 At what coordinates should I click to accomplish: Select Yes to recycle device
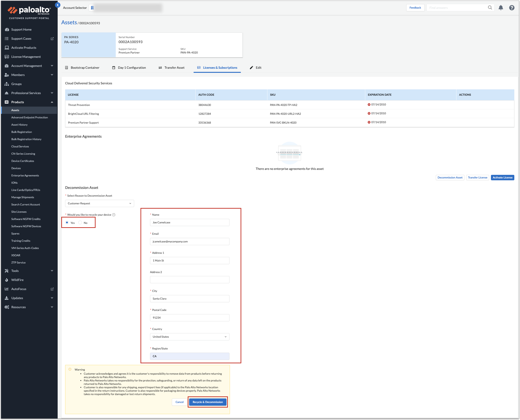point(67,222)
